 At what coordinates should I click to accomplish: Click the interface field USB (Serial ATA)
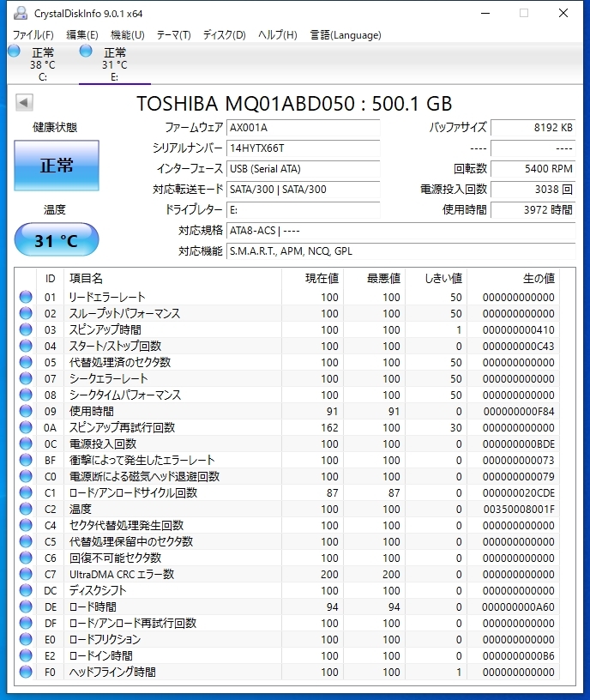[x=303, y=169]
